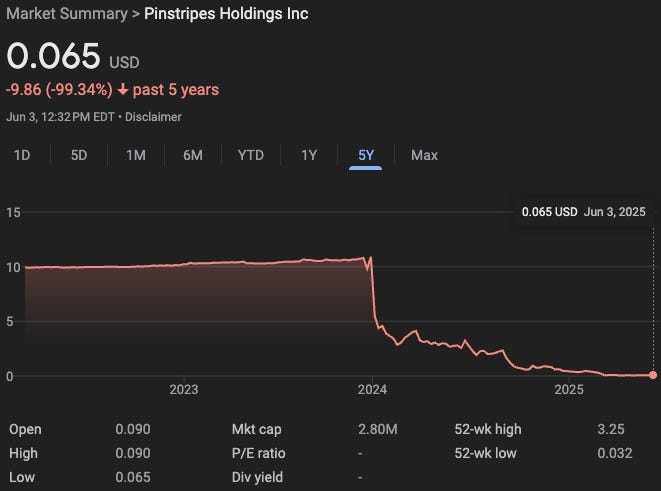Click the -9.86 (-99.34%) change text

[x=59, y=89]
